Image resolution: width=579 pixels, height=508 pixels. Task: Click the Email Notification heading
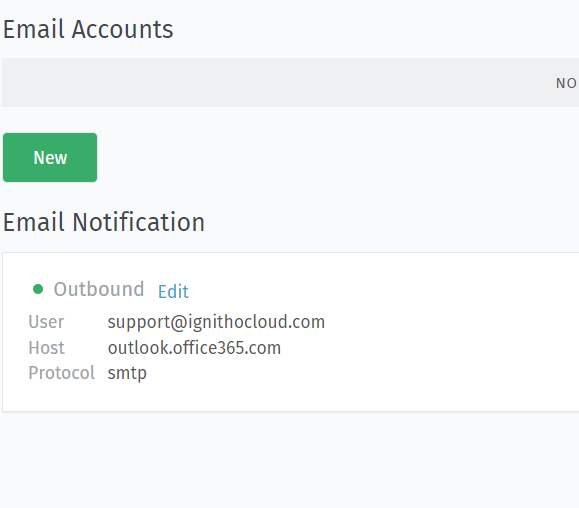click(x=104, y=222)
